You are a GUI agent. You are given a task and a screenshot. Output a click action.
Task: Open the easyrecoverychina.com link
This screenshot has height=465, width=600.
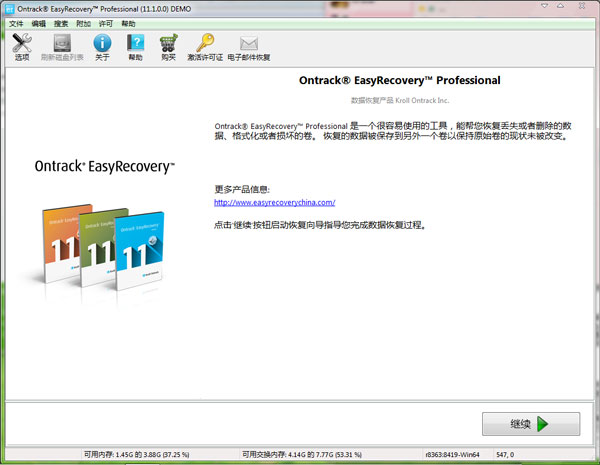[x=274, y=202]
